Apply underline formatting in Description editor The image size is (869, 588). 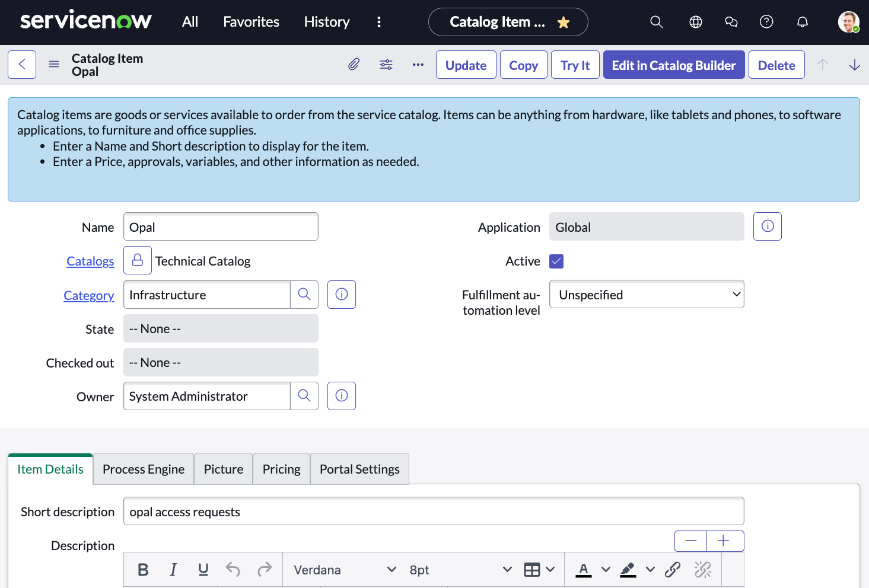(x=203, y=570)
